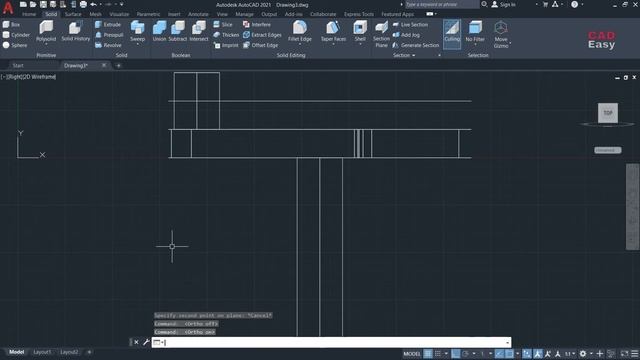Image resolution: width=640 pixels, height=360 pixels.
Task: Choose the Presspull tool
Action: [109, 35]
